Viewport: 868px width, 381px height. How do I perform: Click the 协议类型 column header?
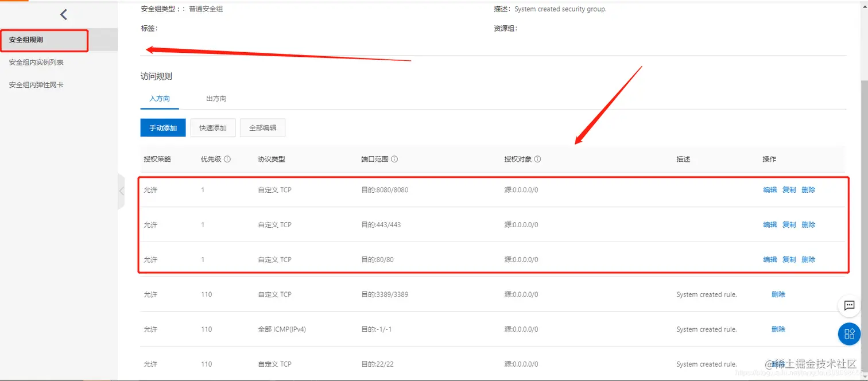272,159
